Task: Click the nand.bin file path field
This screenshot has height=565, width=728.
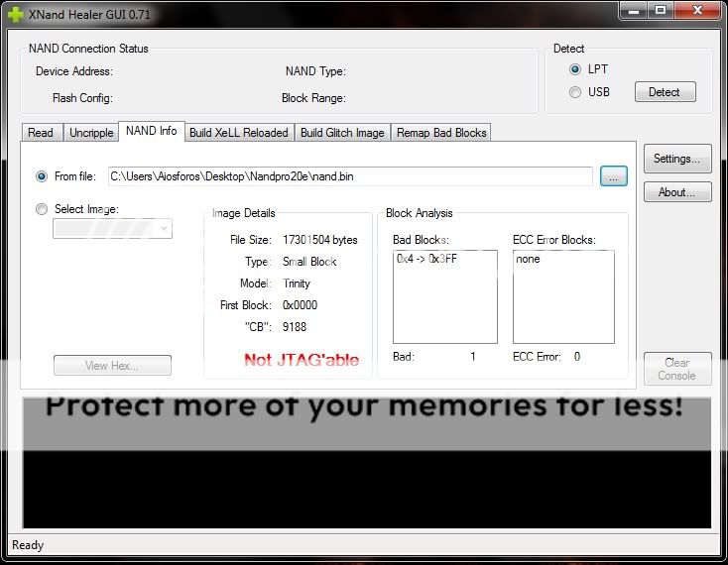Action: (349, 176)
